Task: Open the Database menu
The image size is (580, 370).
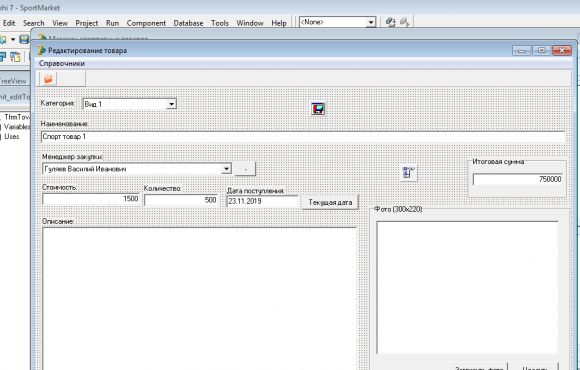Action: tap(188, 23)
